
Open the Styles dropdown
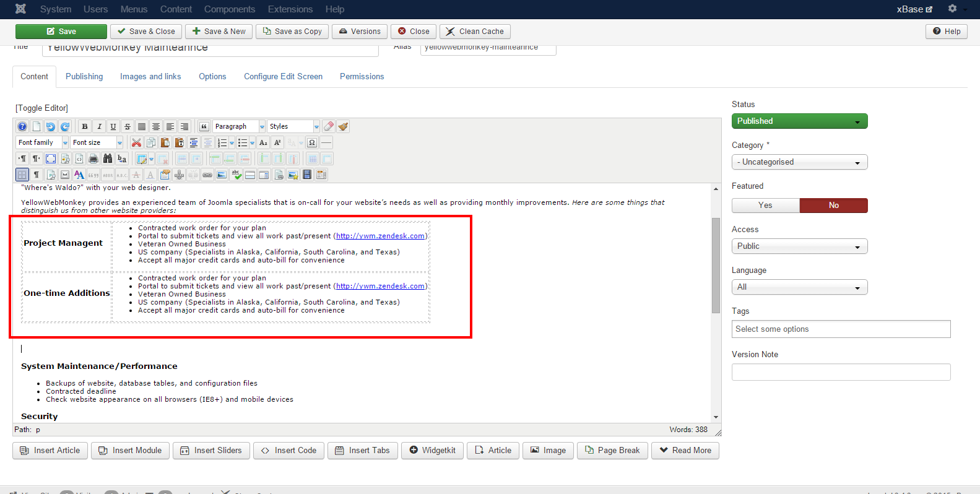click(293, 126)
